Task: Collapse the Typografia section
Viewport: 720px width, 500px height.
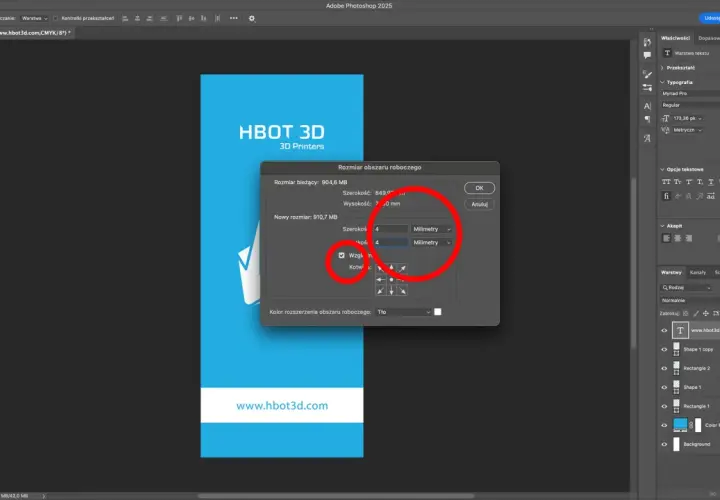Action: (662, 82)
